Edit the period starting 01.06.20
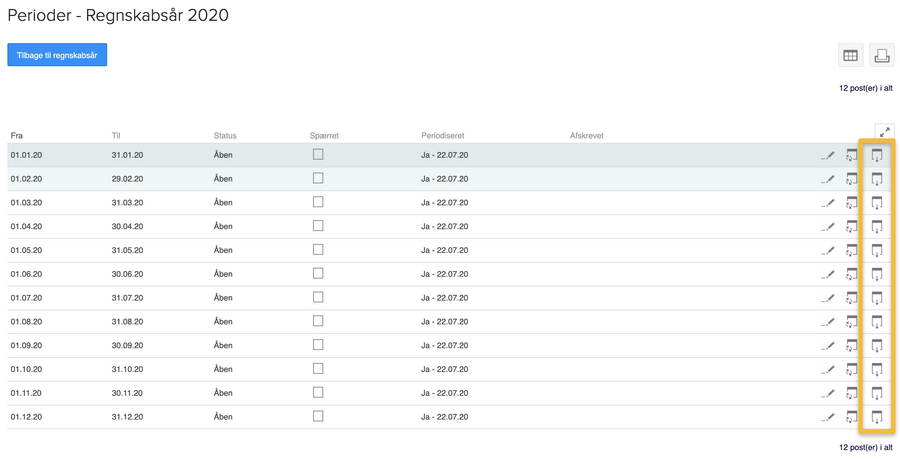 [x=828, y=274]
